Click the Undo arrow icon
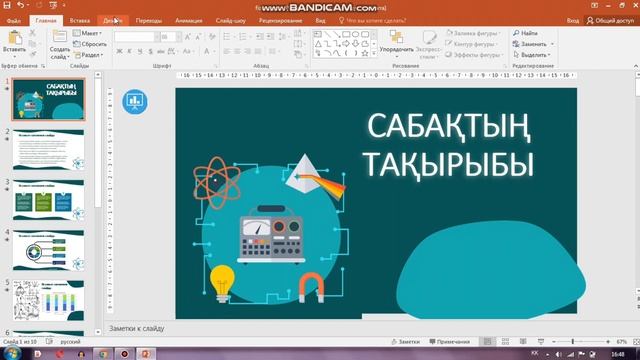 20,5
